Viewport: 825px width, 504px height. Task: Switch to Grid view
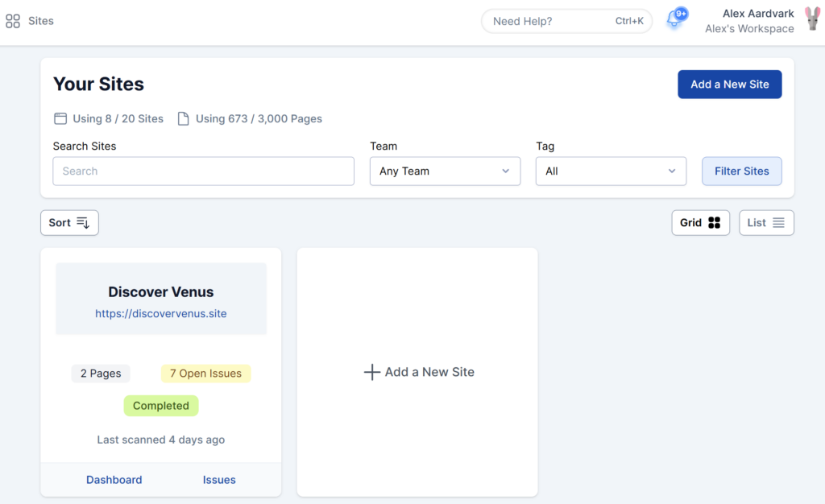700,222
